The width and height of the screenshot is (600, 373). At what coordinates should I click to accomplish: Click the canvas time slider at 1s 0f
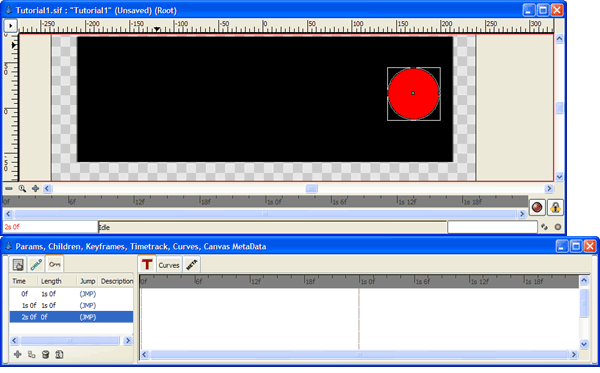(x=266, y=201)
